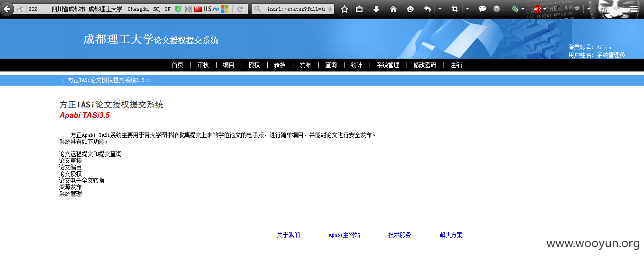Expand the Adblock Plus dropdown arrow
The width and height of the screenshot is (644, 257).
(545, 9)
